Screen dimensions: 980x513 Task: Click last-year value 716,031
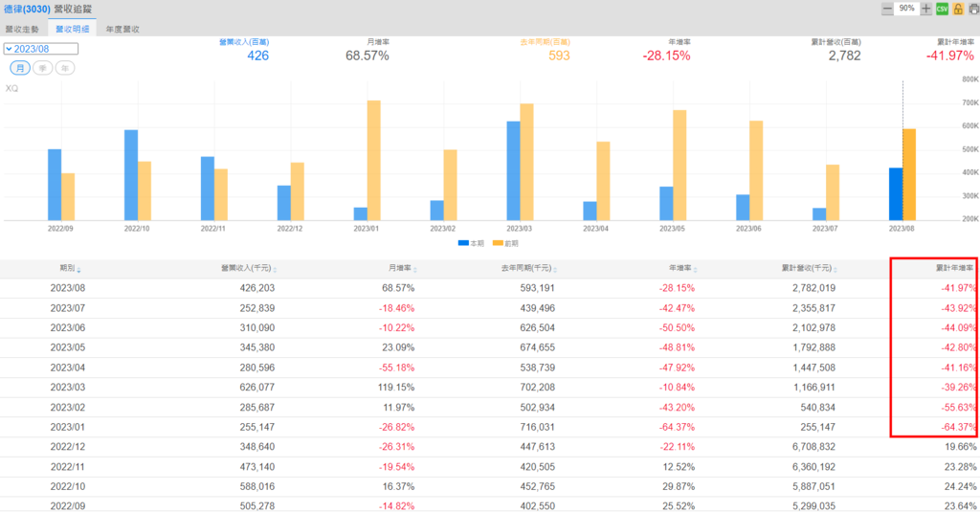point(537,428)
